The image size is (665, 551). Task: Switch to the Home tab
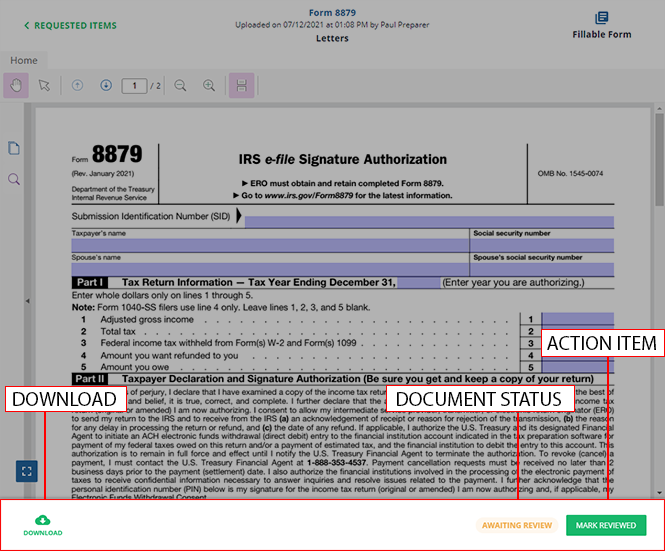point(24,60)
